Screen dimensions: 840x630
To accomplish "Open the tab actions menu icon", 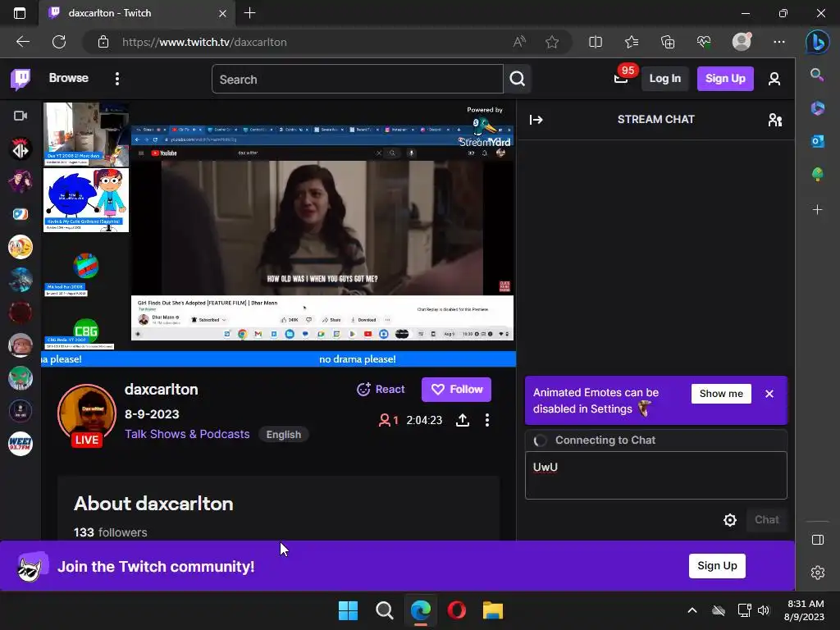I will click(20, 13).
